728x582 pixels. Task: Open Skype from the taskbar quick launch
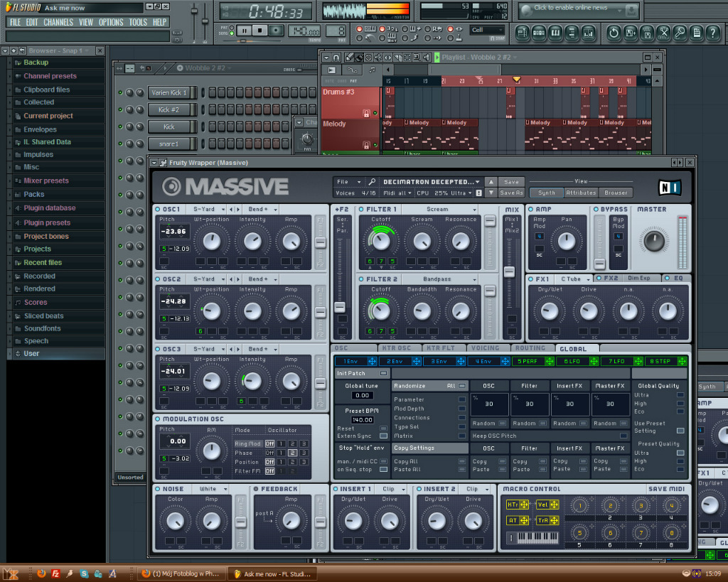click(84, 573)
